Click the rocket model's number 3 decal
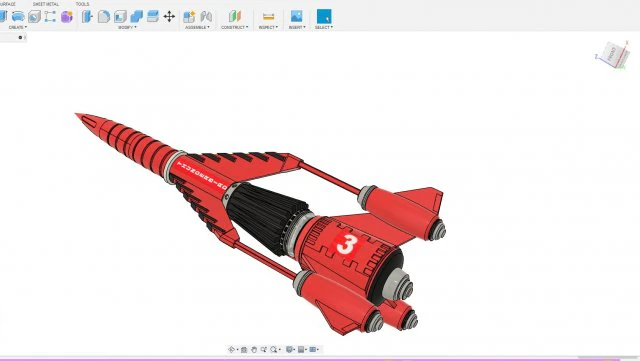Image resolution: width=640 pixels, height=361 pixels. click(346, 244)
